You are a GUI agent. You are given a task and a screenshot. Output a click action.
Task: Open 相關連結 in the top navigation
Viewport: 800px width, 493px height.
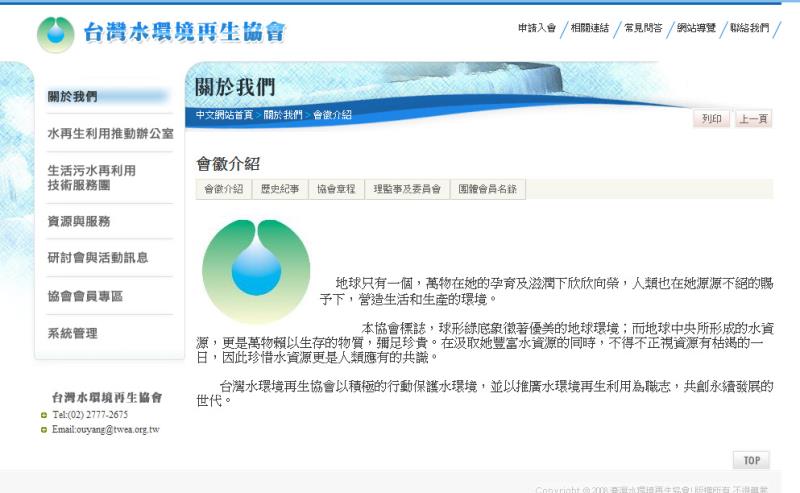click(590, 28)
